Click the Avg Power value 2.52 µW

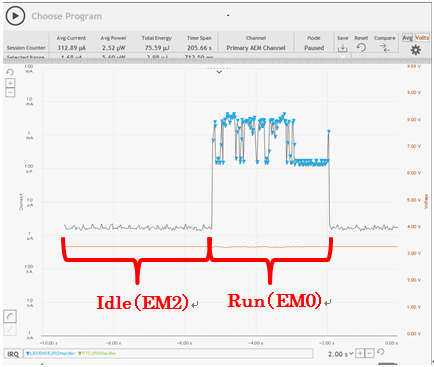pos(114,48)
